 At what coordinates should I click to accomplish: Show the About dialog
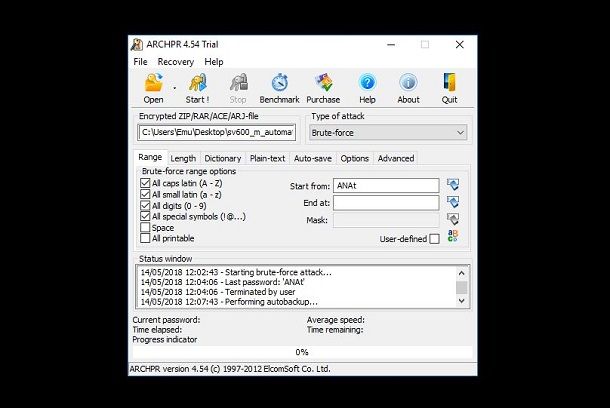click(x=408, y=88)
